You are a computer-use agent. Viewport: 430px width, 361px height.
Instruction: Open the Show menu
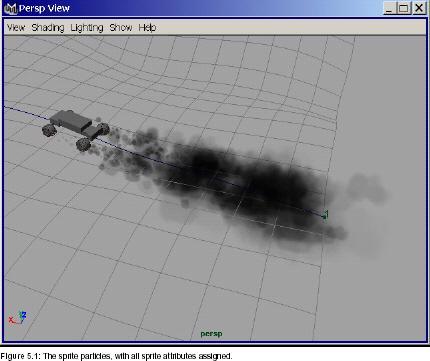click(121, 28)
